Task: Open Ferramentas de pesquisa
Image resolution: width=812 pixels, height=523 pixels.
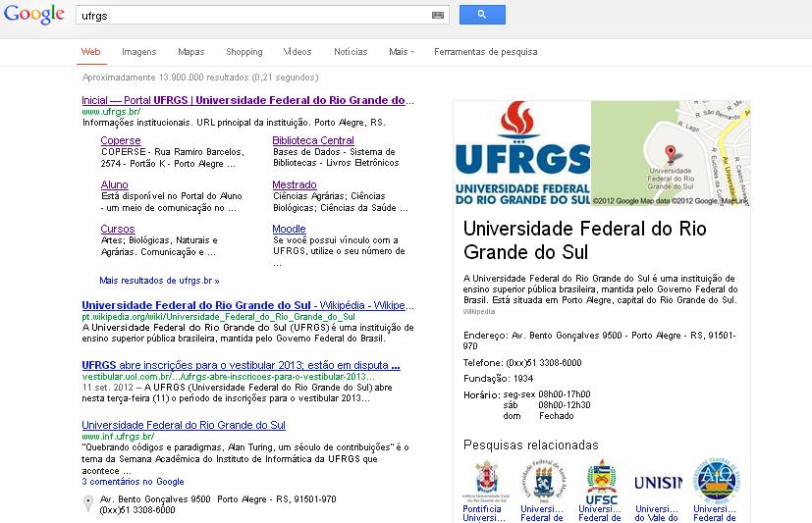Action: (486, 52)
